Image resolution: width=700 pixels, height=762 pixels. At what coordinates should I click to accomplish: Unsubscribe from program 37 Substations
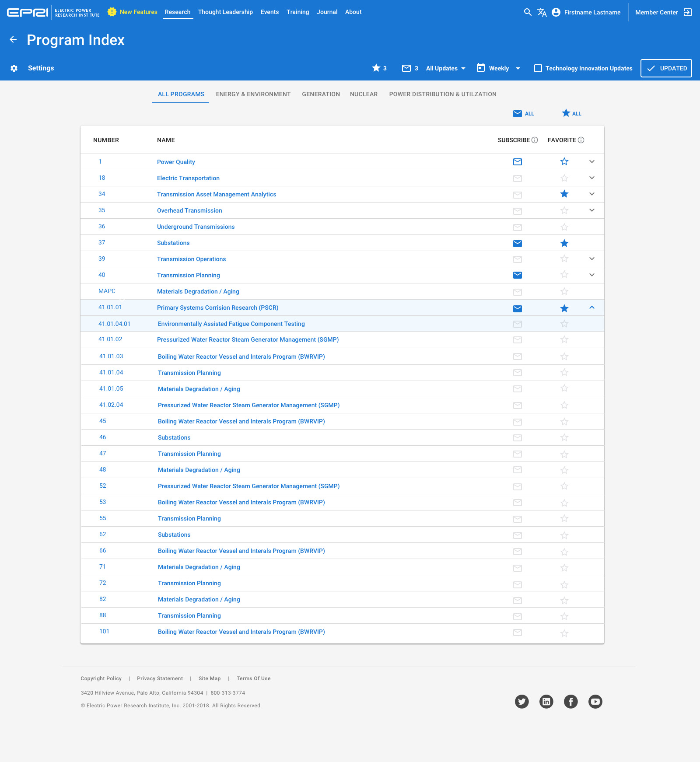[518, 243]
